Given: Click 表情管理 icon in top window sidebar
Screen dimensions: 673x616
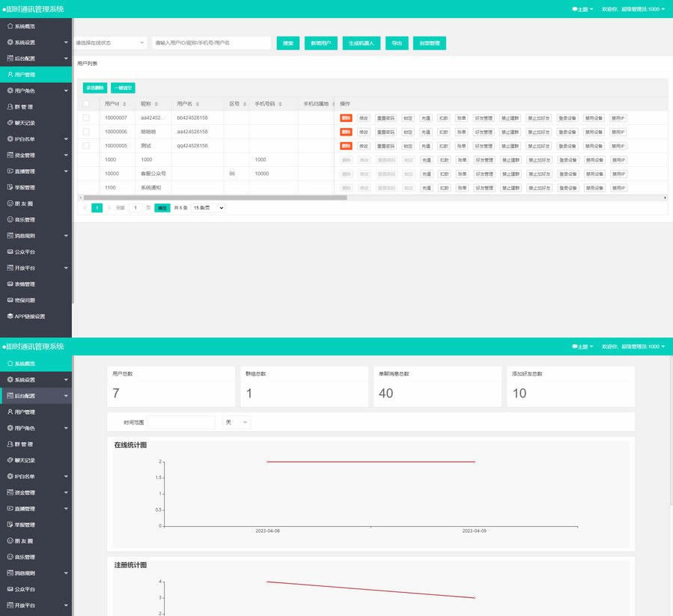Looking at the screenshot, I should click(x=10, y=284).
